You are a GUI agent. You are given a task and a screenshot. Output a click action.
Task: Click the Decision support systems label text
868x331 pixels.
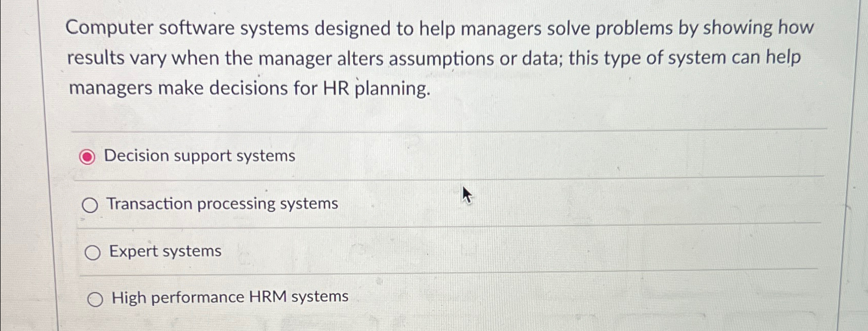coord(200,156)
